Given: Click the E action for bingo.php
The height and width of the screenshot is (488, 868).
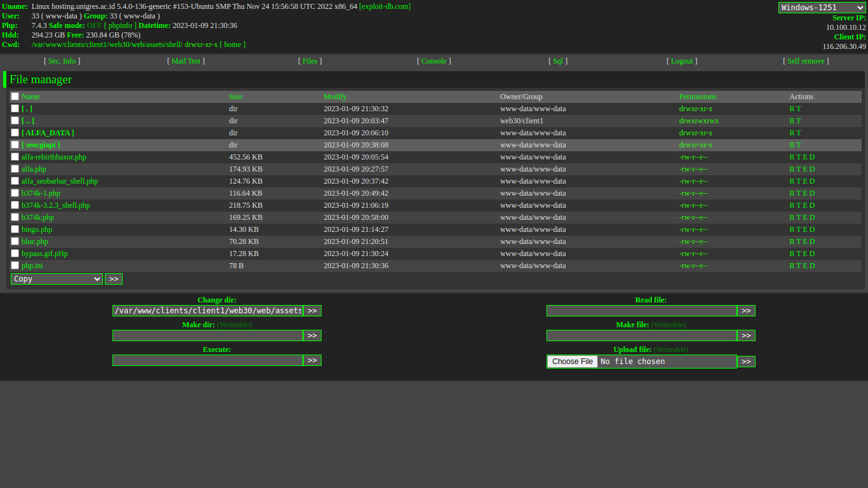Looking at the screenshot, I should click(805, 229).
